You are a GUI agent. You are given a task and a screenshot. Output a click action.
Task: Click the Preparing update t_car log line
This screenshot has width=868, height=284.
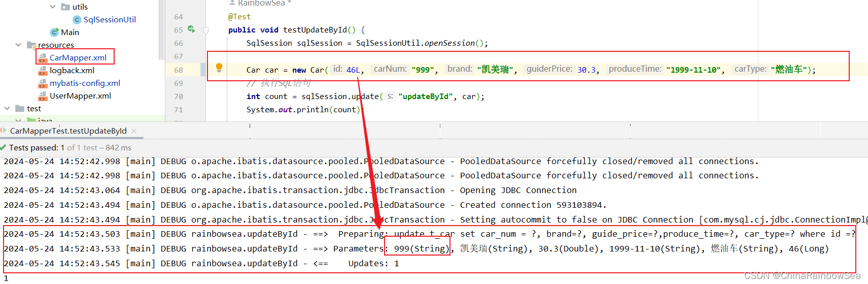(429, 234)
